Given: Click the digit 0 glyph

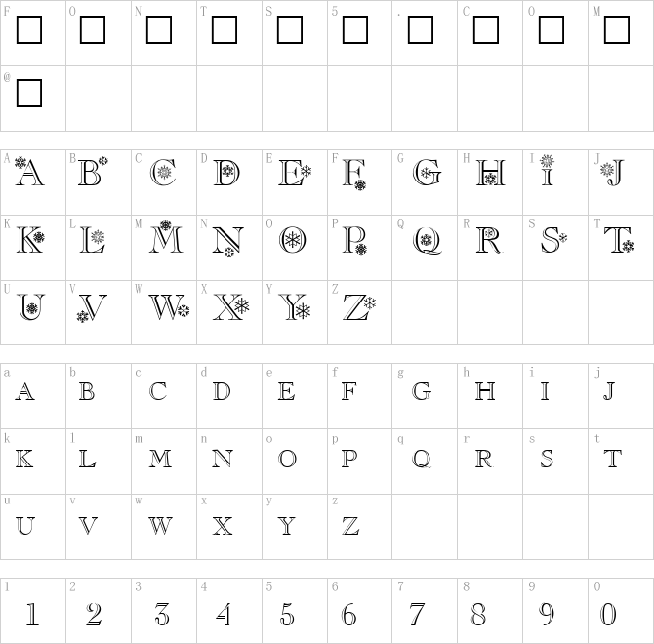Looking at the screenshot, I should click(609, 614).
